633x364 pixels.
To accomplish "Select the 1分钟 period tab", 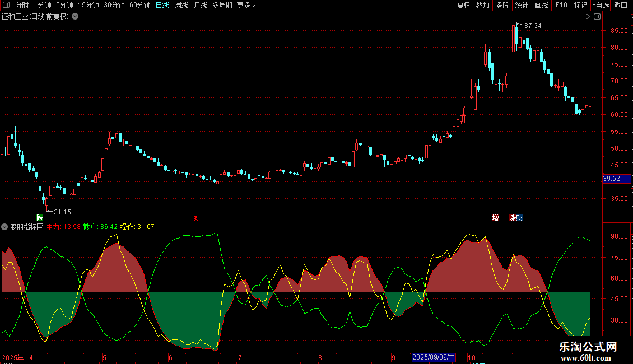I will [x=43, y=5].
